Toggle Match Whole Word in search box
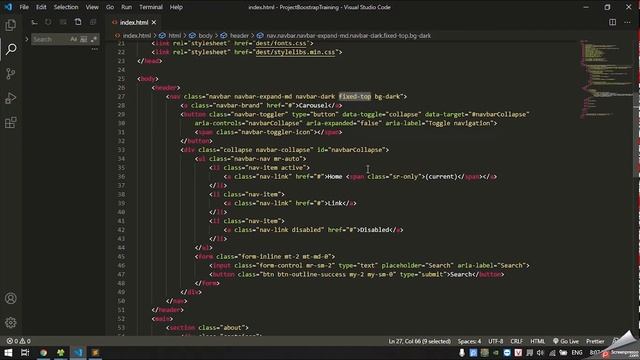Image resolution: width=640 pixels, height=360 pixels. coord(84,39)
